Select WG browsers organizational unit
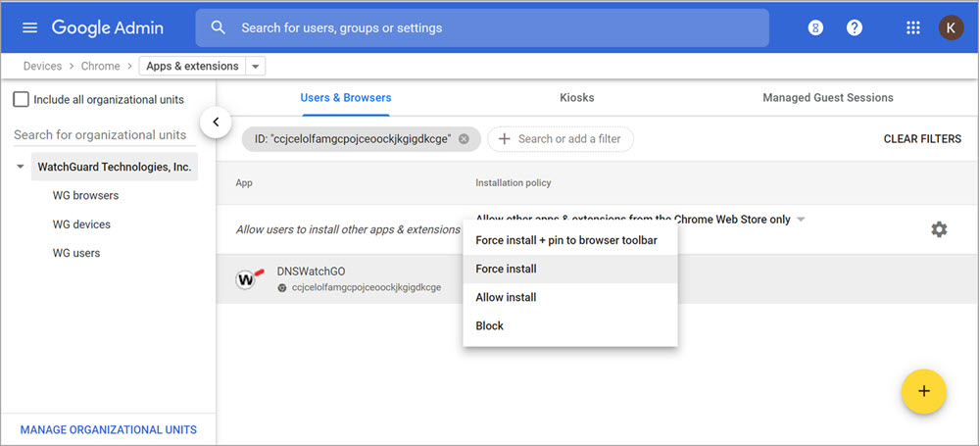Viewport: 980px width, 446px height. pos(85,195)
